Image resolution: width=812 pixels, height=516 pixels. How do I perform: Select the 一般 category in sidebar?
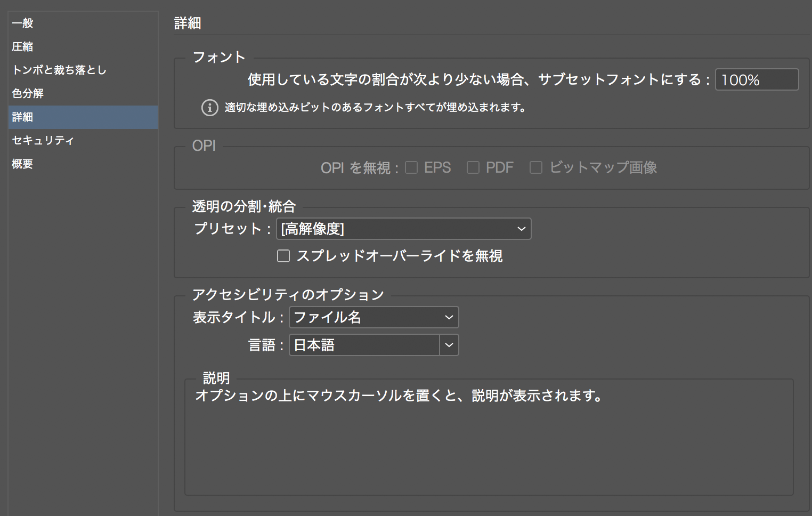click(x=83, y=23)
